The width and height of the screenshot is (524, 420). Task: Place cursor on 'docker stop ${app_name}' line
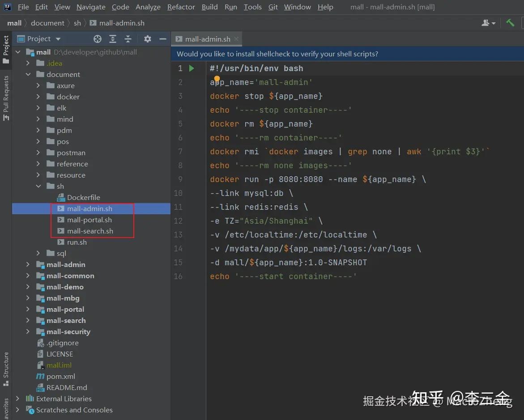click(x=266, y=96)
